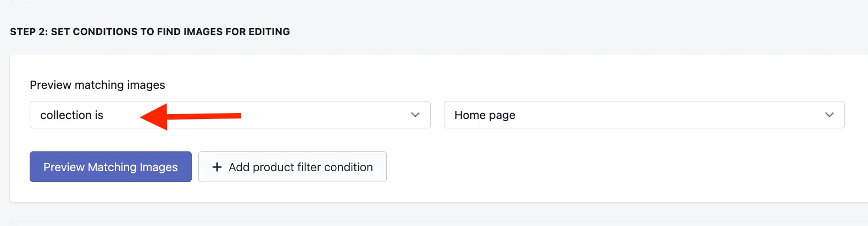This screenshot has height=226, width=868.
Task: Click the Step 2 heading text
Action: coord(150,32)
